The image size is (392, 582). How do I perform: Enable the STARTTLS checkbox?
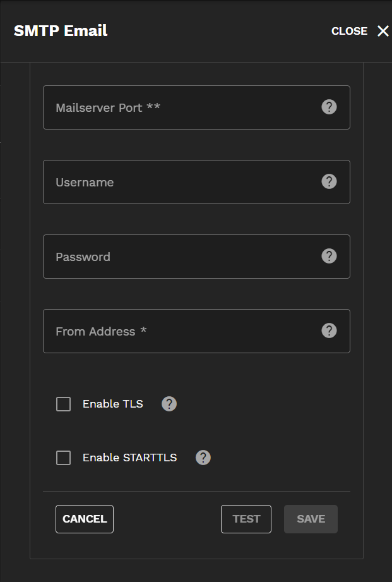[63, 458]
